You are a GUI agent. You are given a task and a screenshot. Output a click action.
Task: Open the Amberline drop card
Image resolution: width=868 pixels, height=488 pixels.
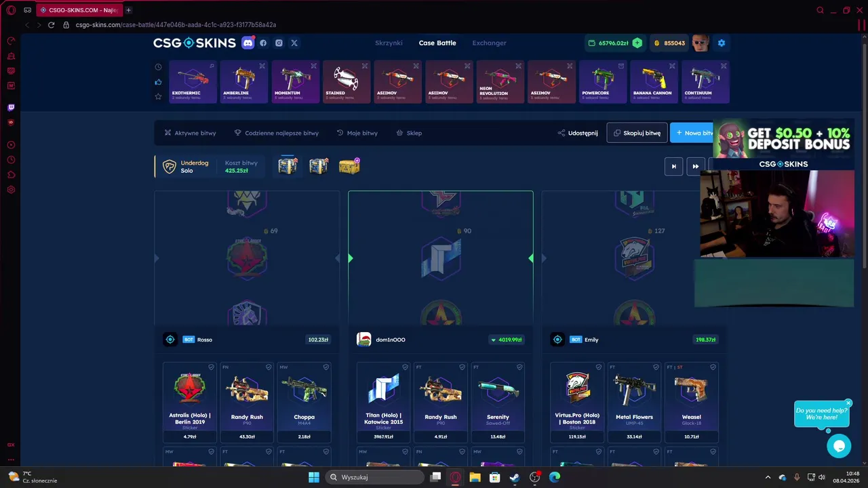pos(244,82)
